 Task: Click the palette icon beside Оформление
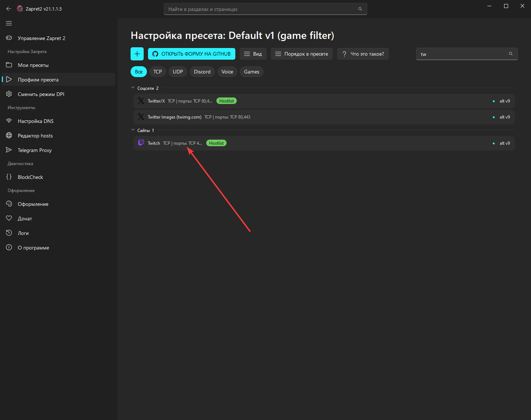[x=9, y=204]
